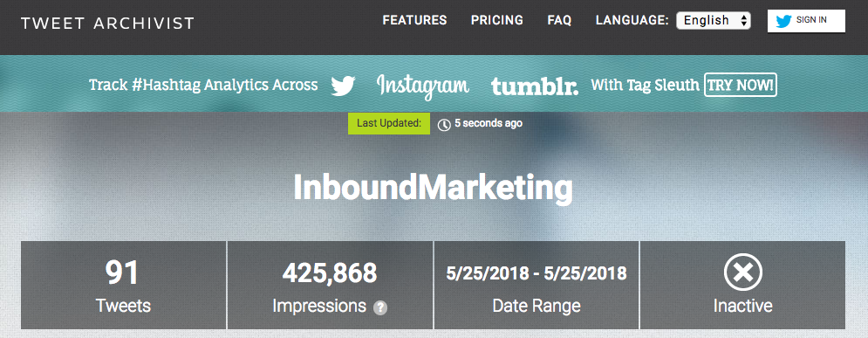This screenshot has width=868, height=338.
Task: Click the Track #Hashtag Analytics Across text
Action: click(203, 86)
